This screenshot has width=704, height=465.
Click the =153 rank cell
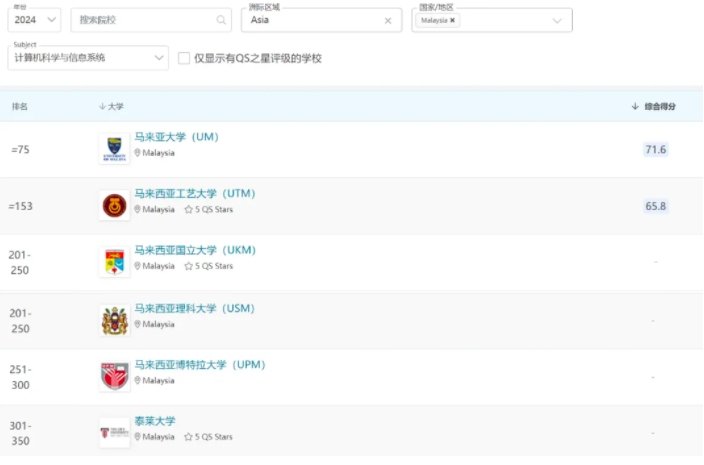tap(20, 206)
